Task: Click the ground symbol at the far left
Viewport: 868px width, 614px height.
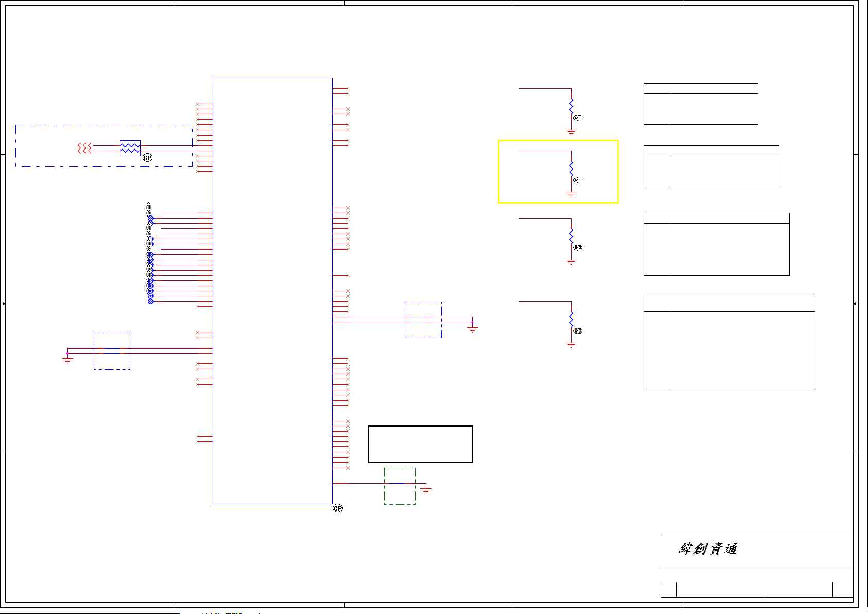Action: (x=67, y=360)
